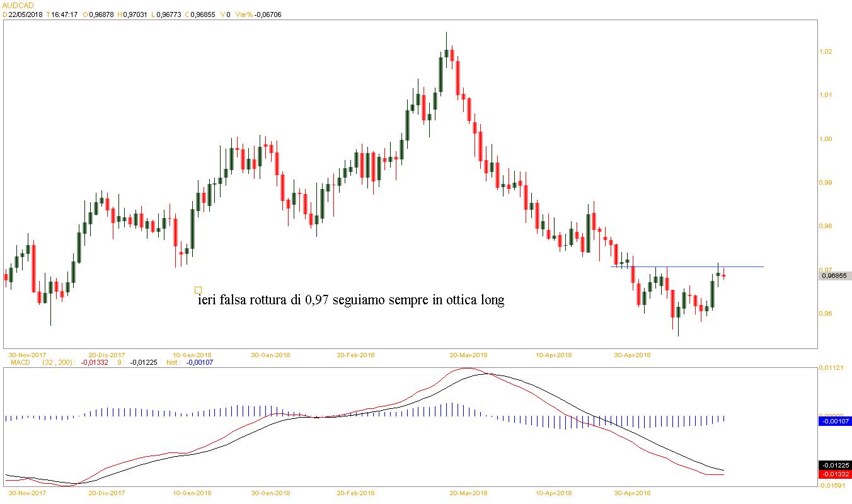Click the black MACD value tag -0,01225

point(834,465)
